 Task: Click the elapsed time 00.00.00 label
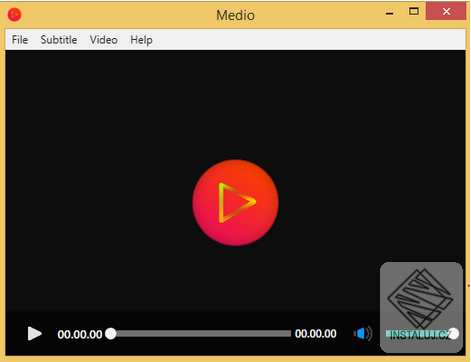[80, 334]
